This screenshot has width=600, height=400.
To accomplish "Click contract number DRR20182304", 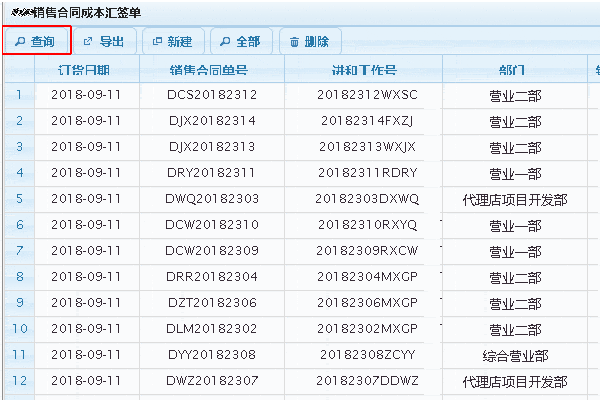I will (x=212, y=277).
